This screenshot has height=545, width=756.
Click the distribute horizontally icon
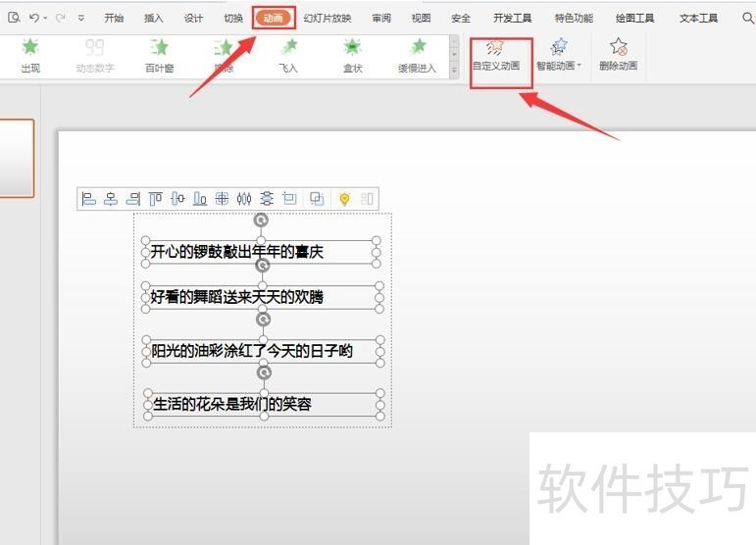[244, 199]
